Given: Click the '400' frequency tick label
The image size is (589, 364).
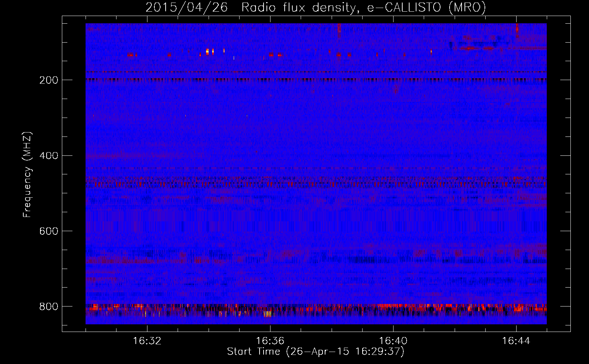Looking at the screenshot, I should point(48,156).
